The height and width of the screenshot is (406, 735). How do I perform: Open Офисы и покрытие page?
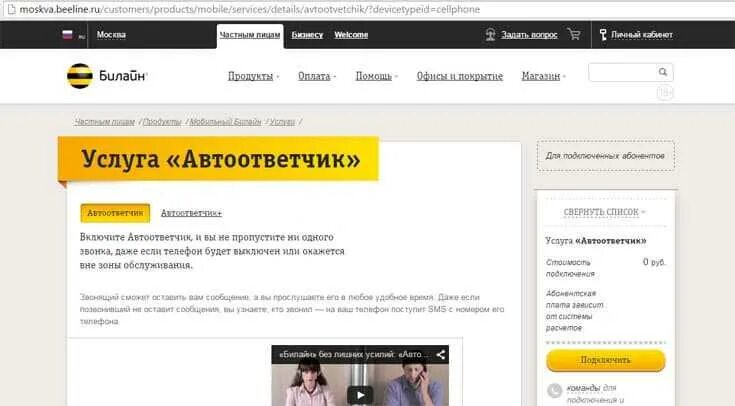tap(460, 76)
